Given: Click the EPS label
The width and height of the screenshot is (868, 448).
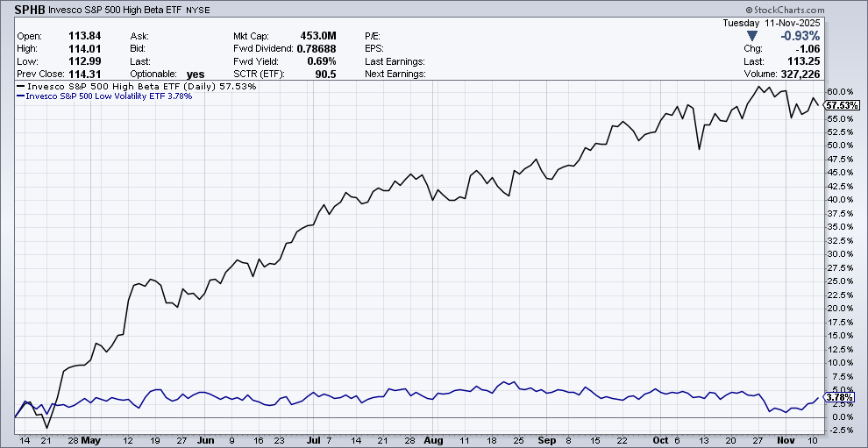Looking at the screenshot, I should (374, 48).
